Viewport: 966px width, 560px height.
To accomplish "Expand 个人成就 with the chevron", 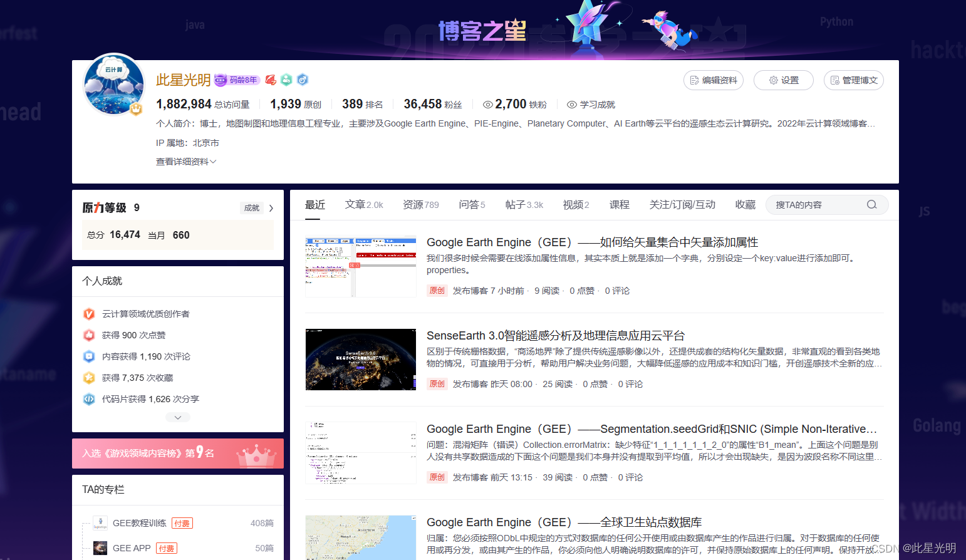I will coord(178,417).
